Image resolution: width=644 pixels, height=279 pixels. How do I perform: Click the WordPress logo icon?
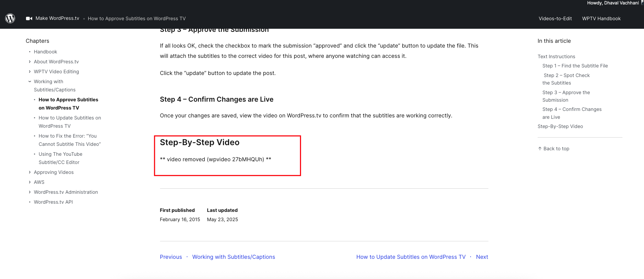10,18
